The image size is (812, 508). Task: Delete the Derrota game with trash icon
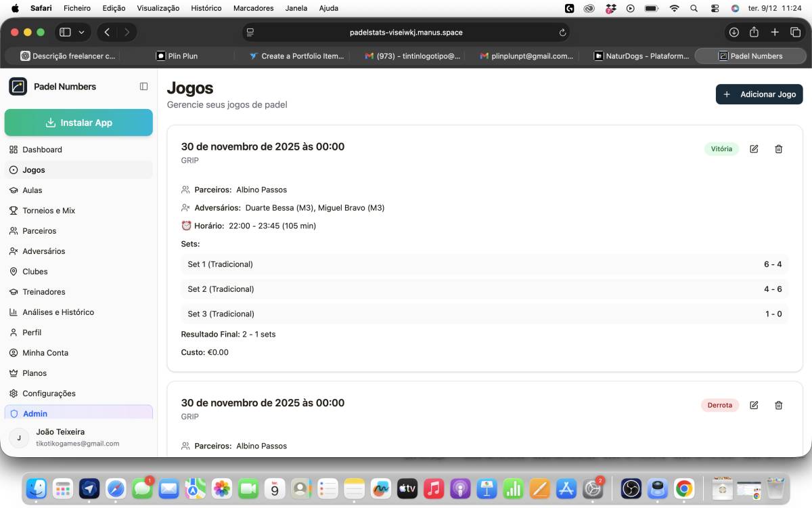779,405
